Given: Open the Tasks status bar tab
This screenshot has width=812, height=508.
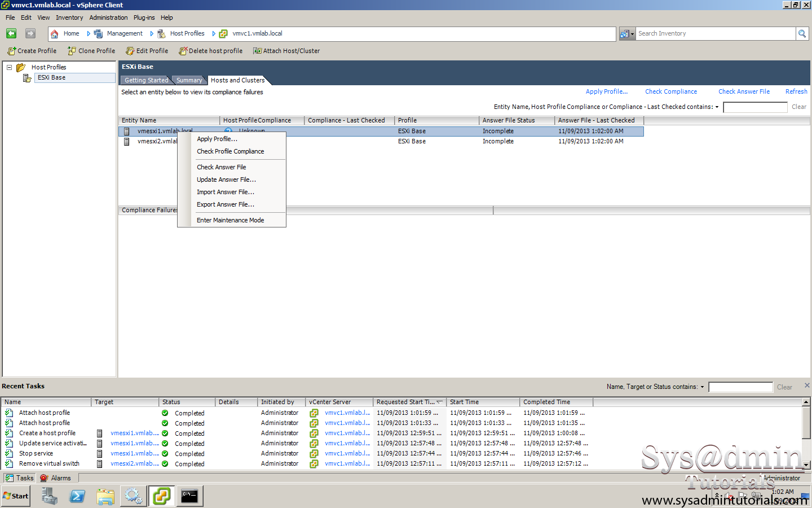Looking at the screenshot, I should point(19,478).
